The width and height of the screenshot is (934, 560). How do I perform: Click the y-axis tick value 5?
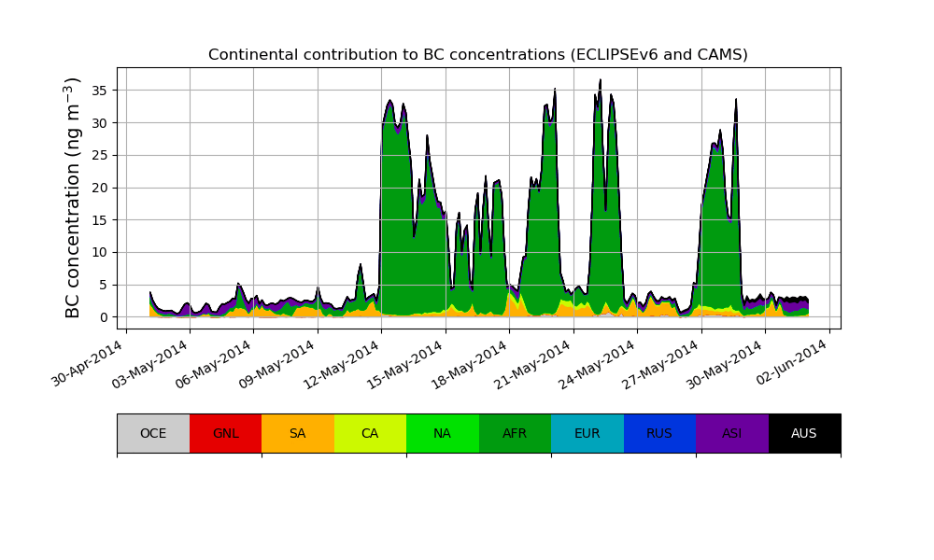105,285
